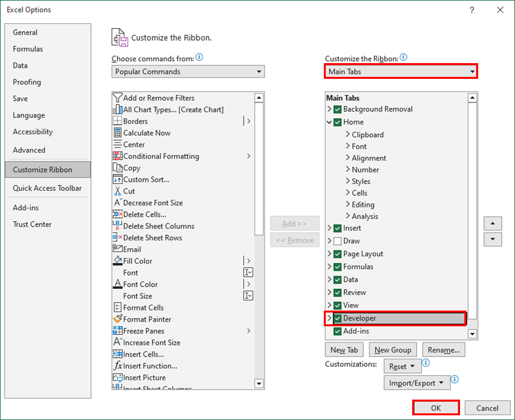Open the Reset dropdown button
Image resolution: width=515 pixels, height=420 pixels.
402,366
